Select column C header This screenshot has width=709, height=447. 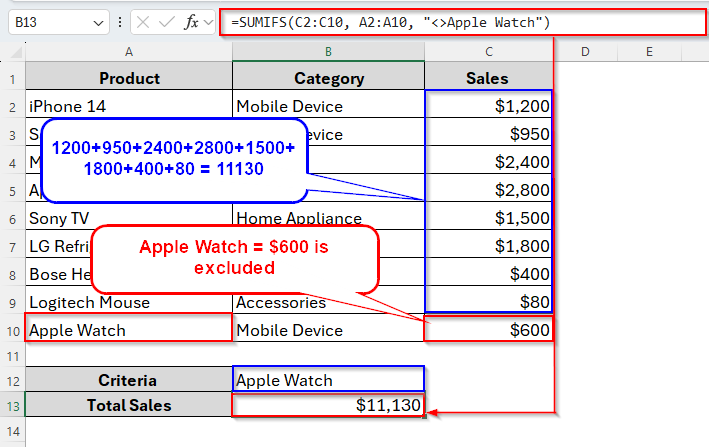(x=488, y=51)
